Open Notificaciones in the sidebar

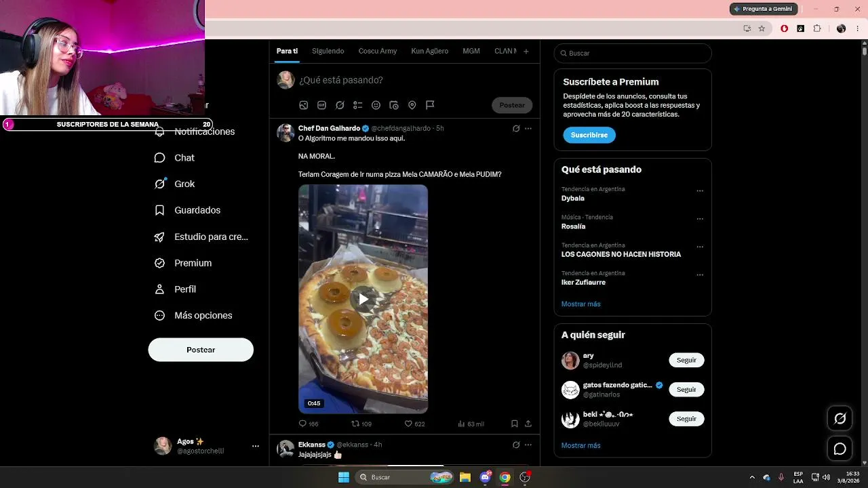[195, 131]
